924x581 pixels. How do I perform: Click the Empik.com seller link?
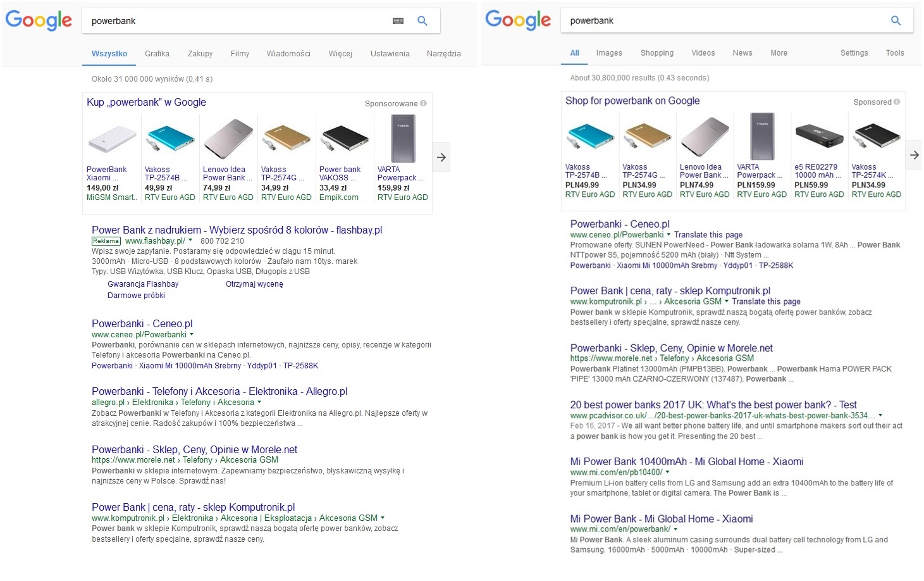pyautogui.click(x=338, y=197)
